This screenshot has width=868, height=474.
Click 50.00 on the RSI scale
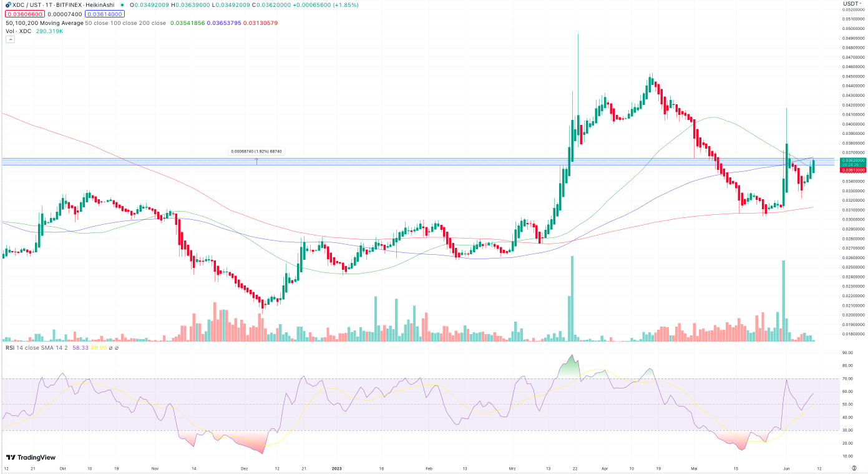847,404
